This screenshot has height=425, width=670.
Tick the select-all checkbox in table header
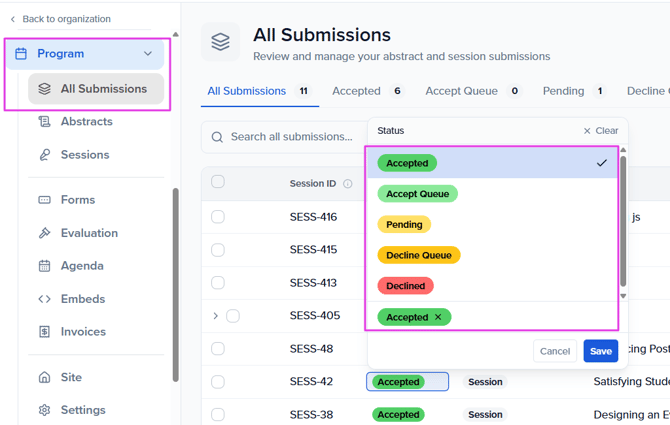[x=218, y=182]
